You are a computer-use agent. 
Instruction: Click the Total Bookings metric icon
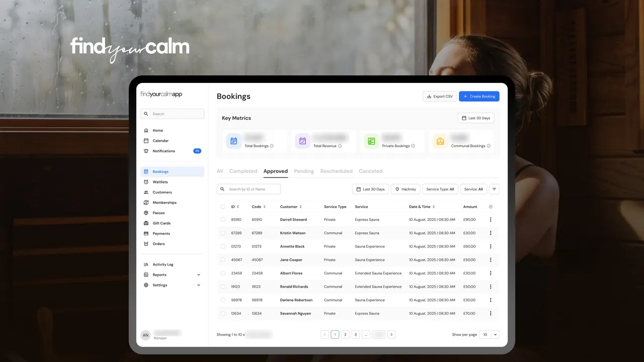pyautogui.click(x=234, y=141)
